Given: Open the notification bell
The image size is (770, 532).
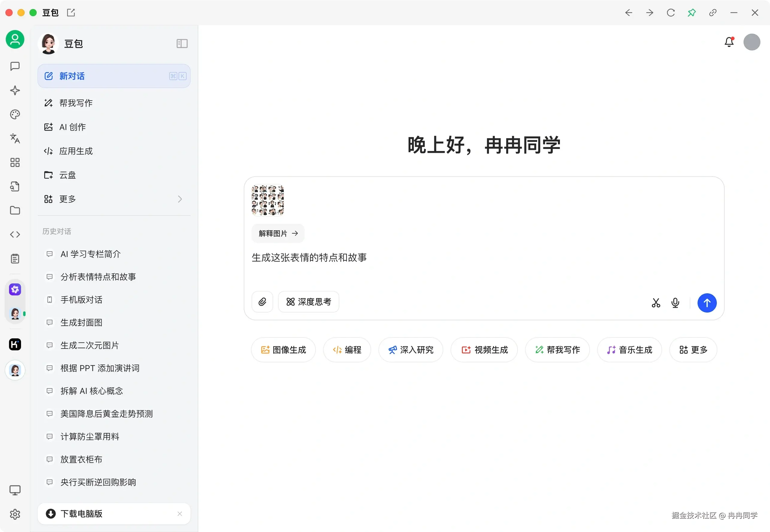Looking at the screenshot, I should pos(729,42).
